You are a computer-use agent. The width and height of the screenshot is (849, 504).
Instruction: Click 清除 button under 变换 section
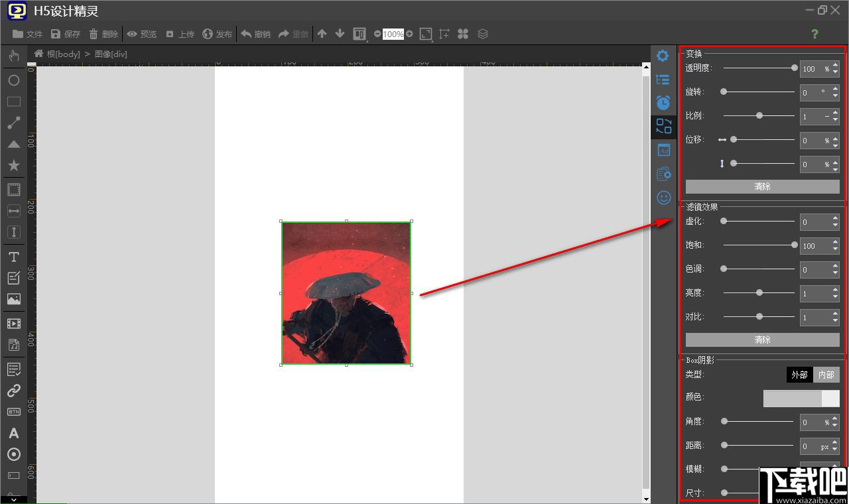[x=763, y=186]
